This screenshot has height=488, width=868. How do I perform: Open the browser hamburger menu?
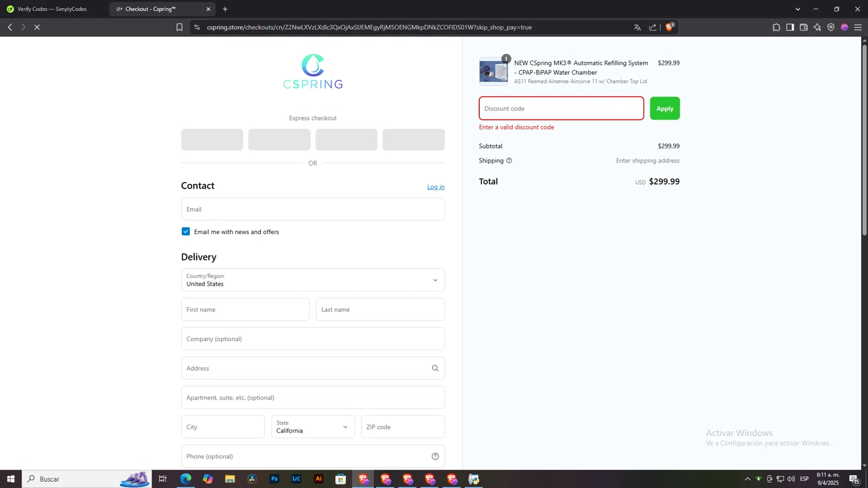click(858, 27)
